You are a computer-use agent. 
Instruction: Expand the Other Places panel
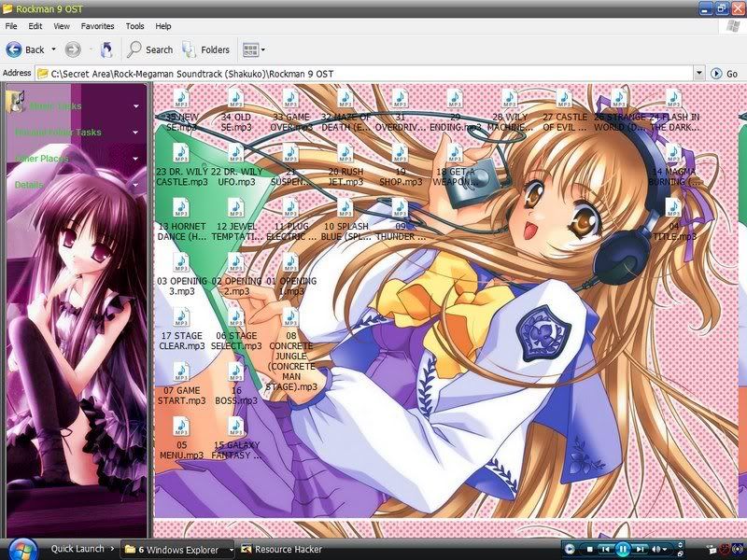pos(135,159)
